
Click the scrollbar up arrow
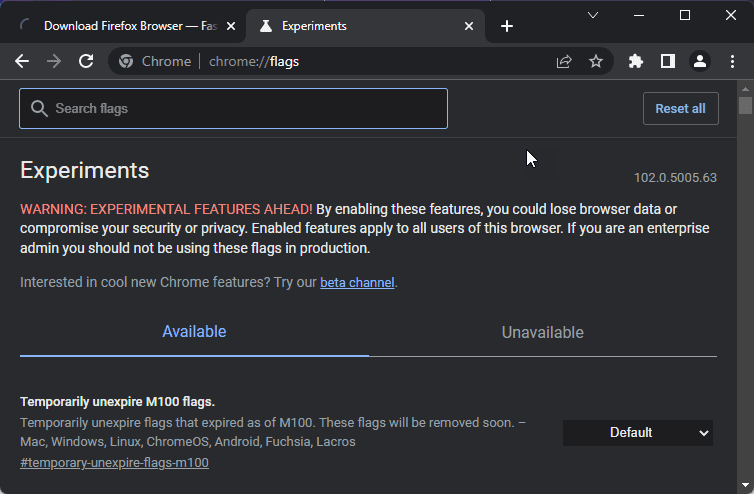[x=745, y=89]
